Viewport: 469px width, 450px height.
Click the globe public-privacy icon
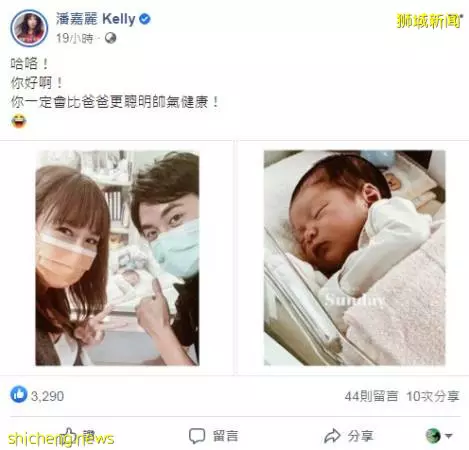(x=110, y=38)
